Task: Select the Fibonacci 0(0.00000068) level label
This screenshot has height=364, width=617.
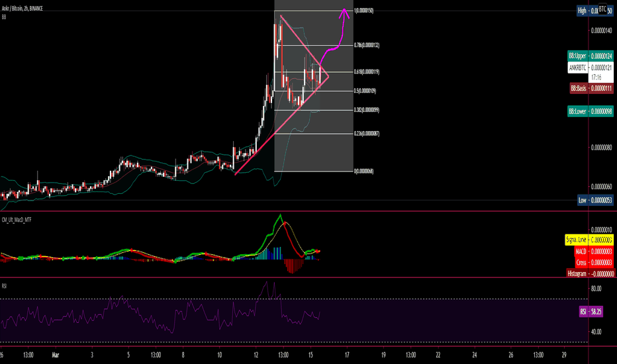Action: 363,171
